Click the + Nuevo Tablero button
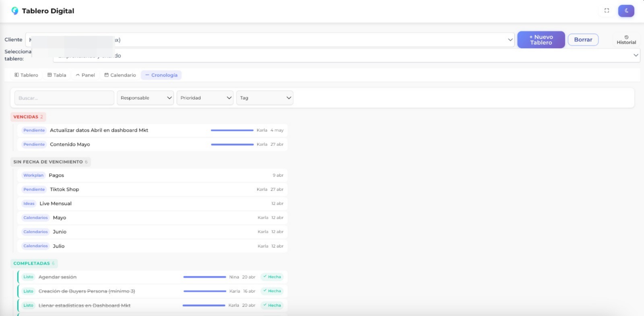 [x=541, y=40]
